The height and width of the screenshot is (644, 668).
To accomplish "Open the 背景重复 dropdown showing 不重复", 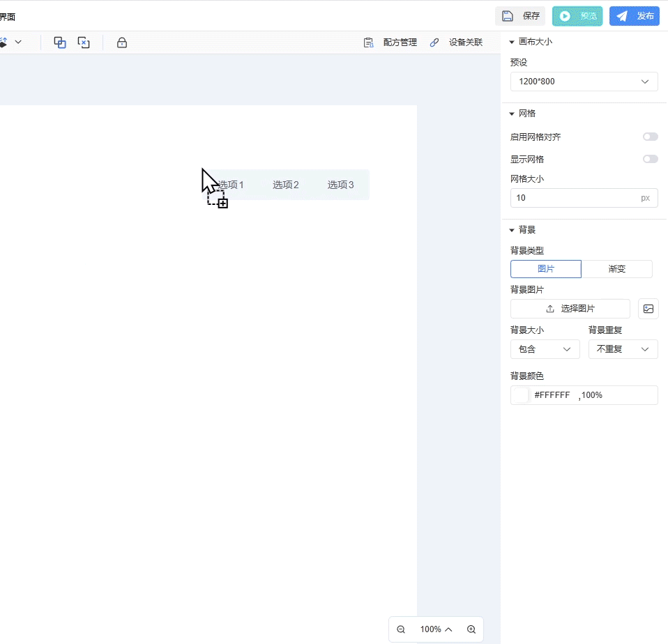I will coord(623,349).
